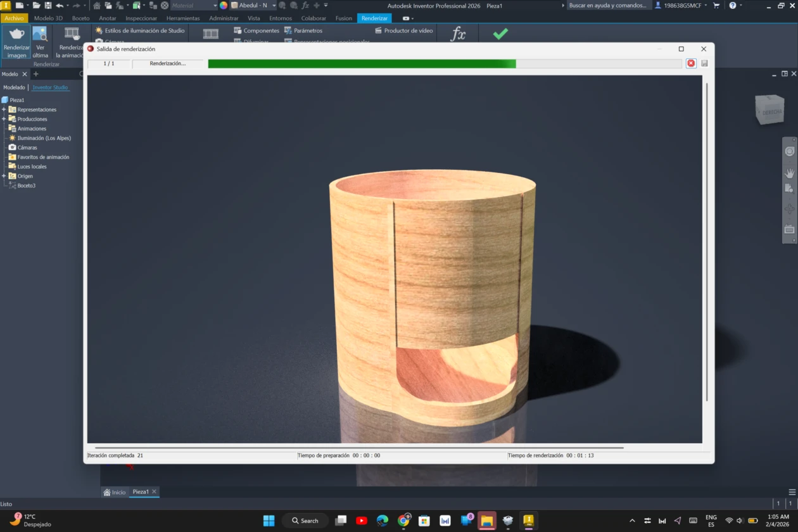798x532 pixels.
Task: Open Productor de vídeo
Action: [x=404, y=30]
